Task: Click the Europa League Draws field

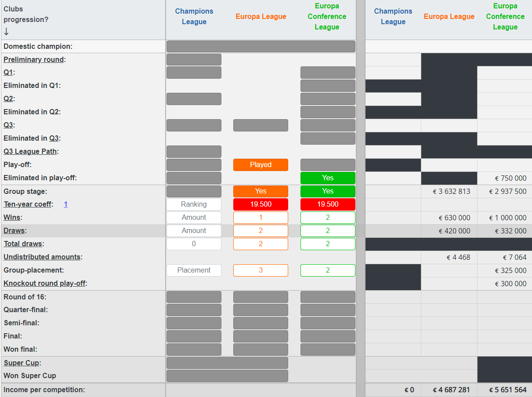Action: tap(261, 231)
